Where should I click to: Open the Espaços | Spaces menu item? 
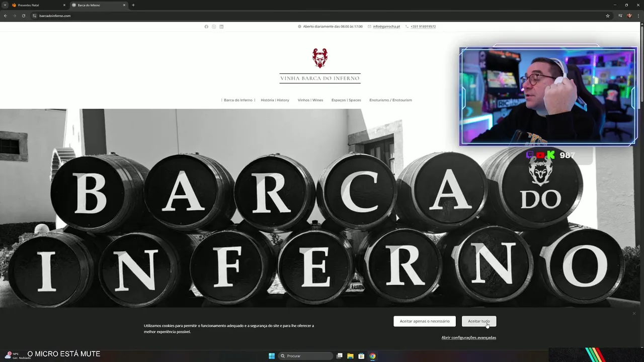coord(346,100)
